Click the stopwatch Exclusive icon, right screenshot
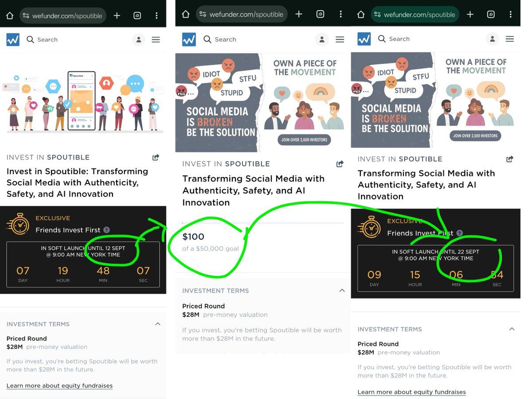Screen dimensions: 532x399 pyautogui.click(x=369, y=227)
